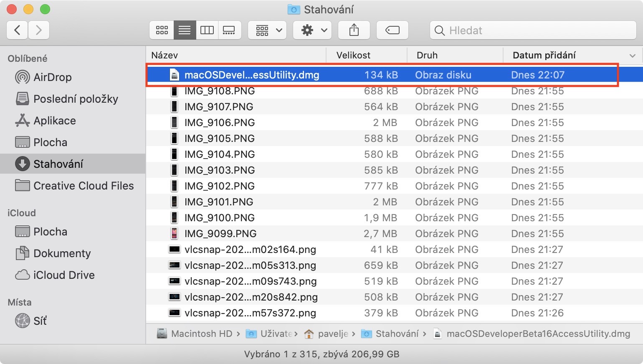Select the IMG_9103.PNG file

coord(395,170)
